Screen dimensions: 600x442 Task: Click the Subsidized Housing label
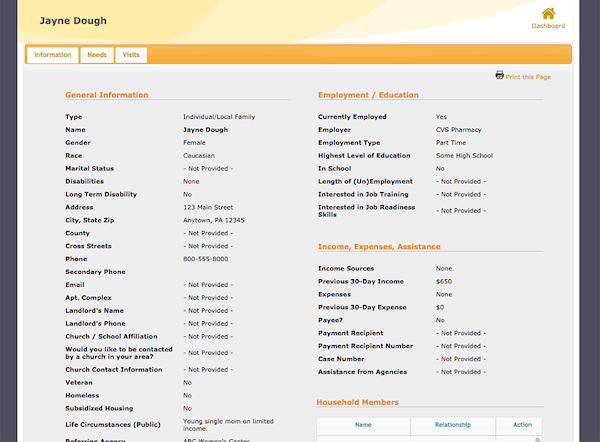pos(99,408)
